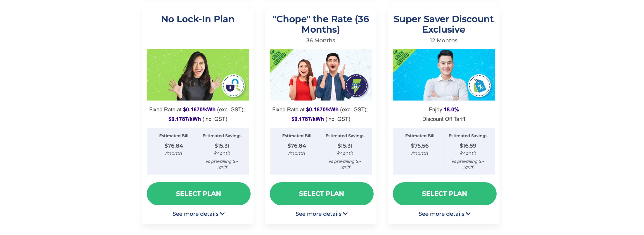
Task: Open See more details for Chope plan
Action: [322, 214]
